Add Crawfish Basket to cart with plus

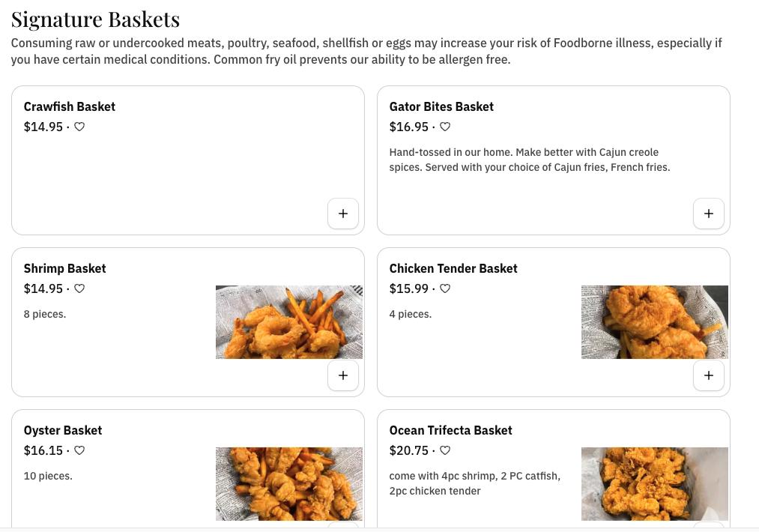click(x=343, y=214)
